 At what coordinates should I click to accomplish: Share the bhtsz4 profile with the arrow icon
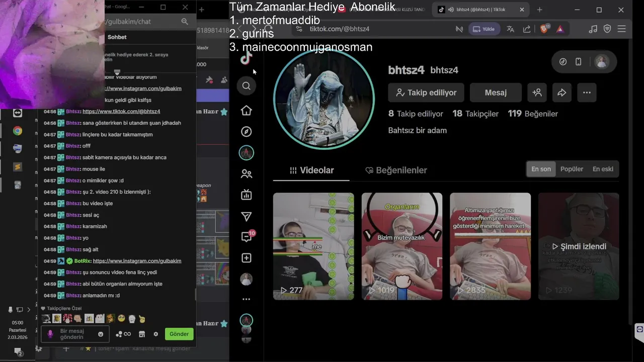click(562, 93)
